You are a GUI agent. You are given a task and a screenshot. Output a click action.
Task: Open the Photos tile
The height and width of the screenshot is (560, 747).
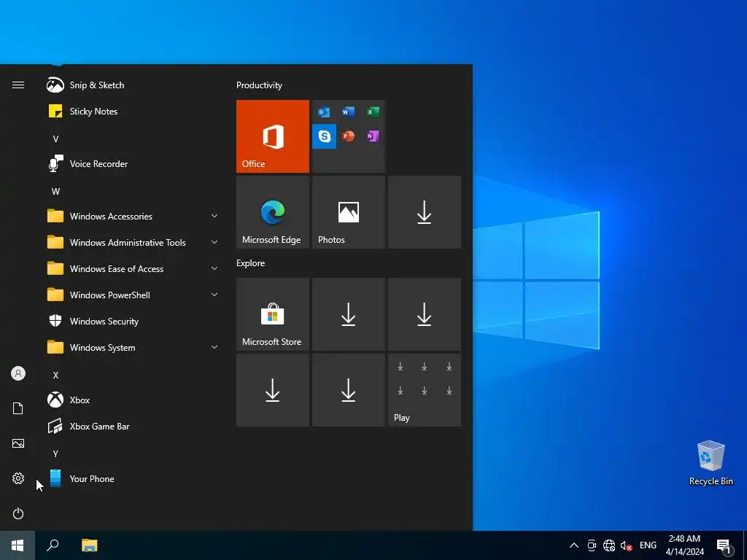(x=348, y=212)
